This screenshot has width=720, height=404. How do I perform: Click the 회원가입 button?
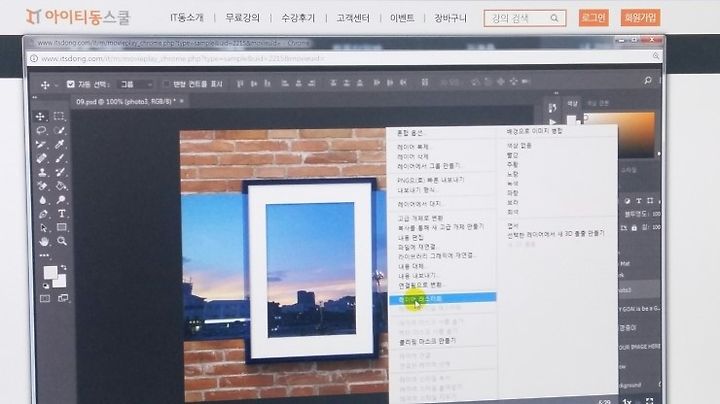[x=640, y=17]
